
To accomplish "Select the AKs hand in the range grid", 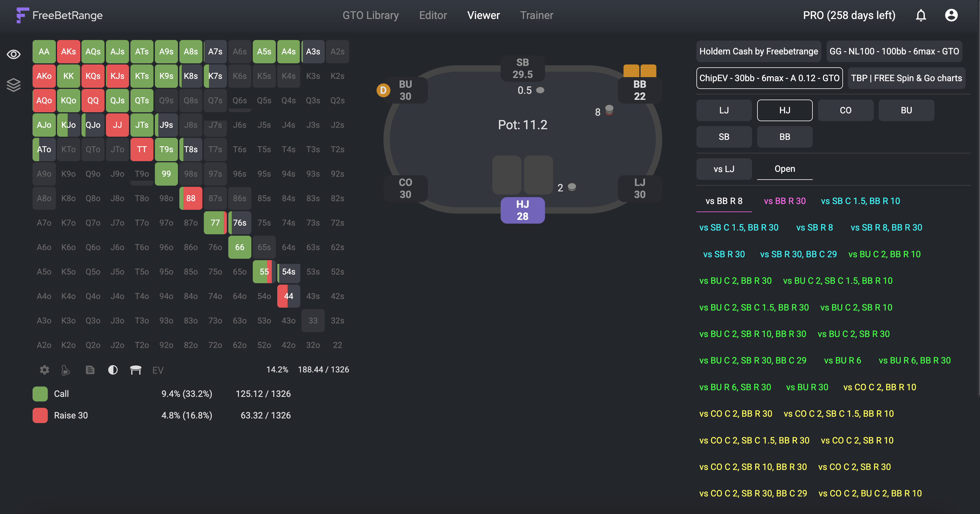I will [x=69, y=51].
